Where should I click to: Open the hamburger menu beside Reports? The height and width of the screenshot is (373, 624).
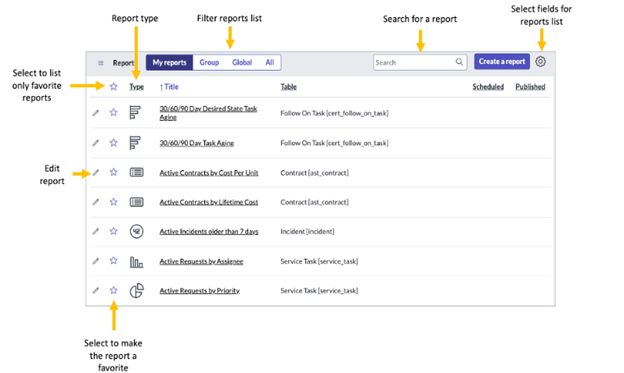pos(101,63)
